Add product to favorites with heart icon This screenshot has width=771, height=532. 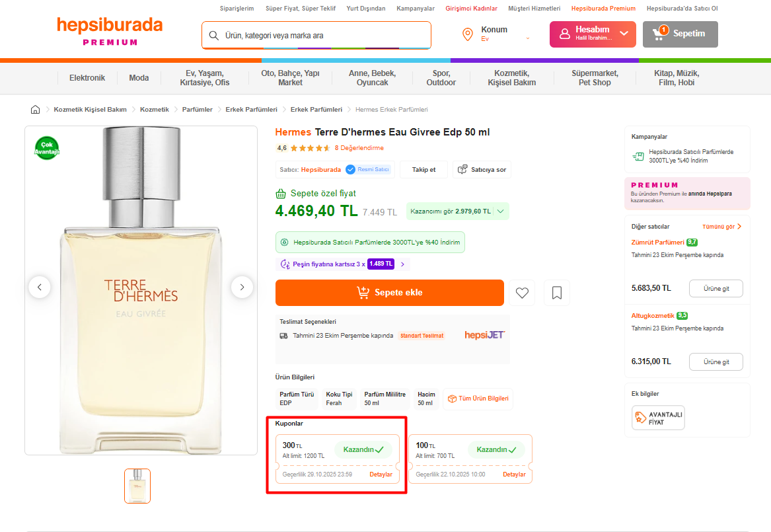(522, 293)
